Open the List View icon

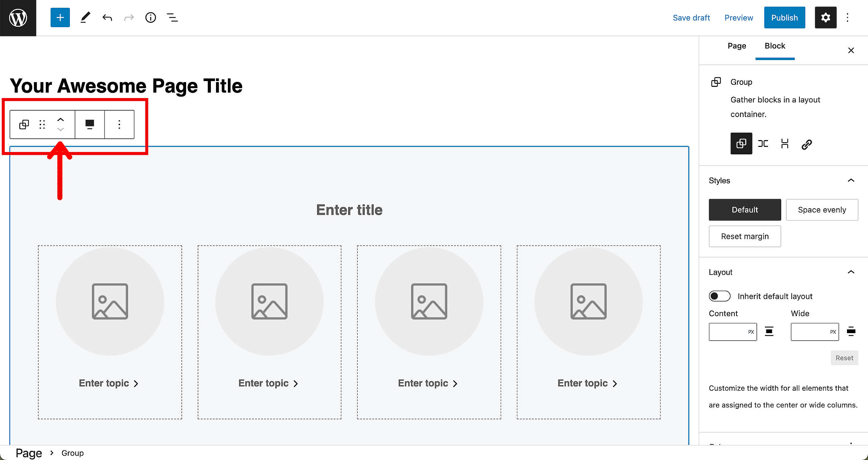[172, 18]
